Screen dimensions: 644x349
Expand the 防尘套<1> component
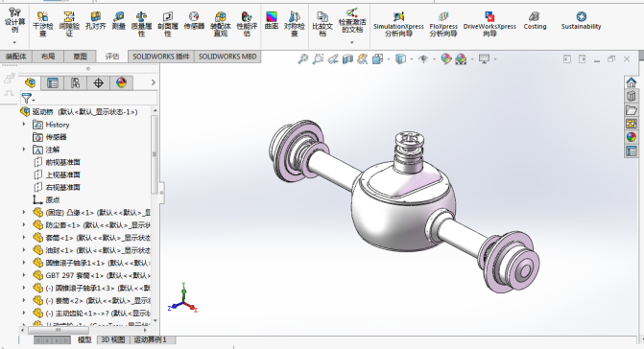click(24, 224)
